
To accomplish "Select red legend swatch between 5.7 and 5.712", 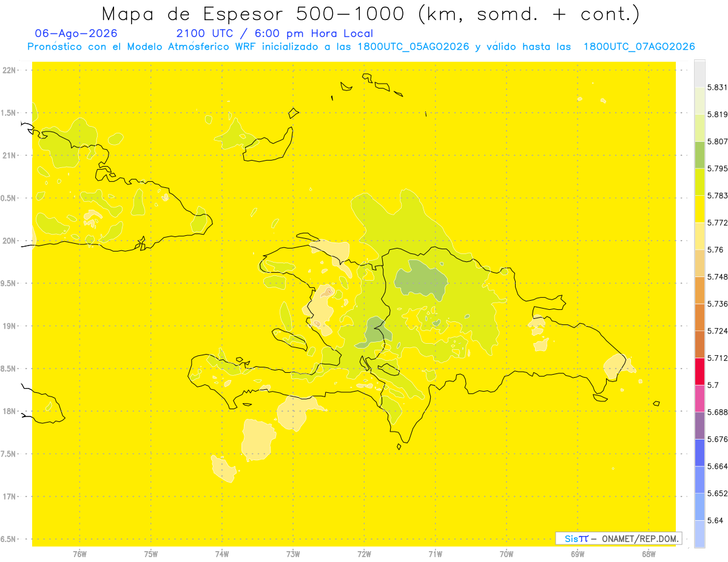I will point(699,372).
